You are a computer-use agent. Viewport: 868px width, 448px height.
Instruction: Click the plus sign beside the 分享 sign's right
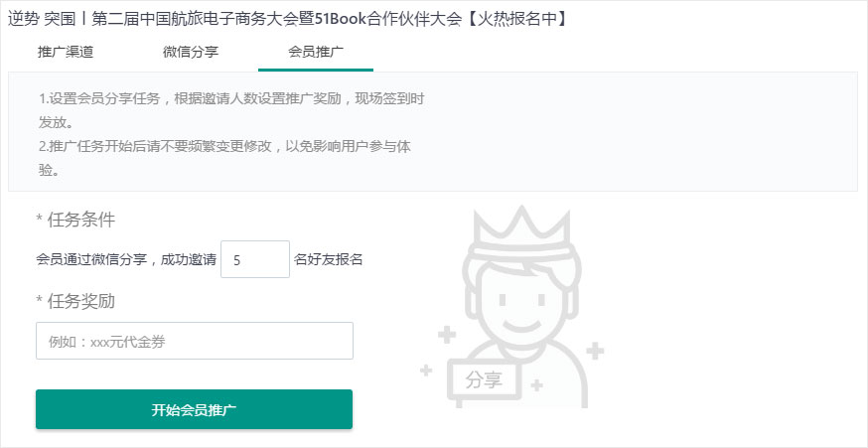pyautogui.click(x=537, y=384)
